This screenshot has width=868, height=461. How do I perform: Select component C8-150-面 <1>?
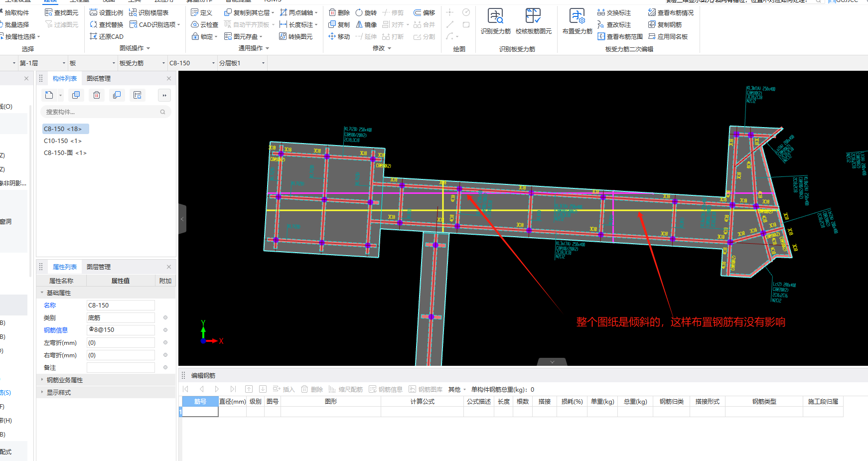[65, 153]
